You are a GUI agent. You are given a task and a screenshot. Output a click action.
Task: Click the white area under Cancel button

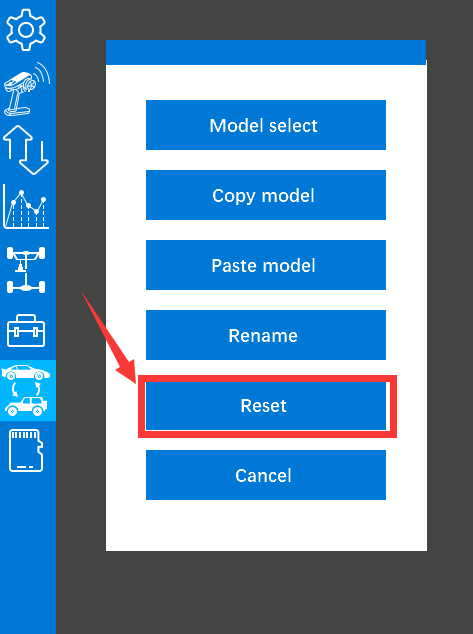[266, 525]
